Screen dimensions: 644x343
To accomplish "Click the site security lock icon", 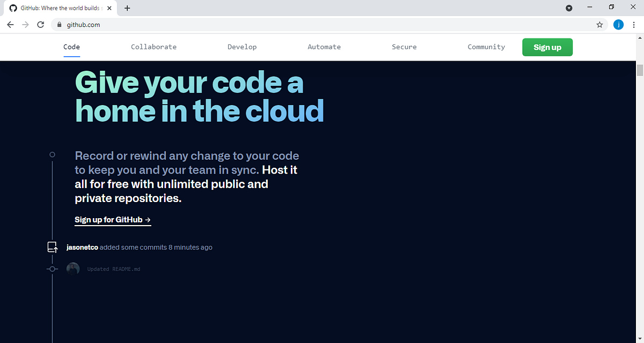I will pyautogui.click(x=59, y=25).
